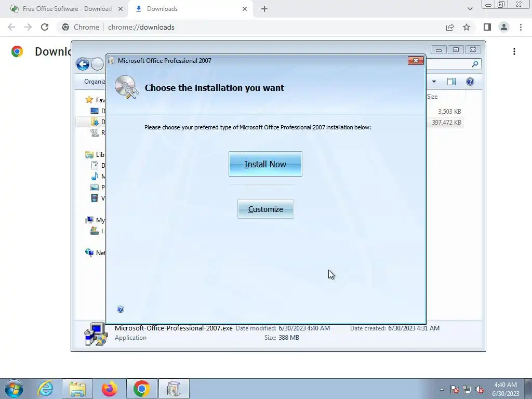Open Chrome tab search chevron
532x399 pixels.
470,9
